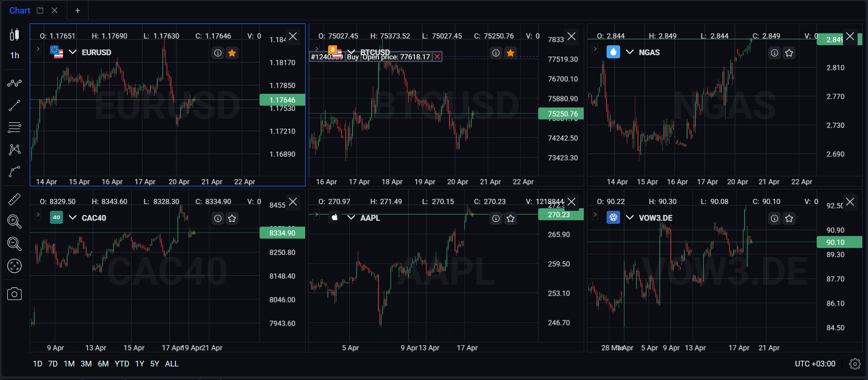
Task: Open the VOW3.DE symbol dropdown
Action: coord(630,218)
